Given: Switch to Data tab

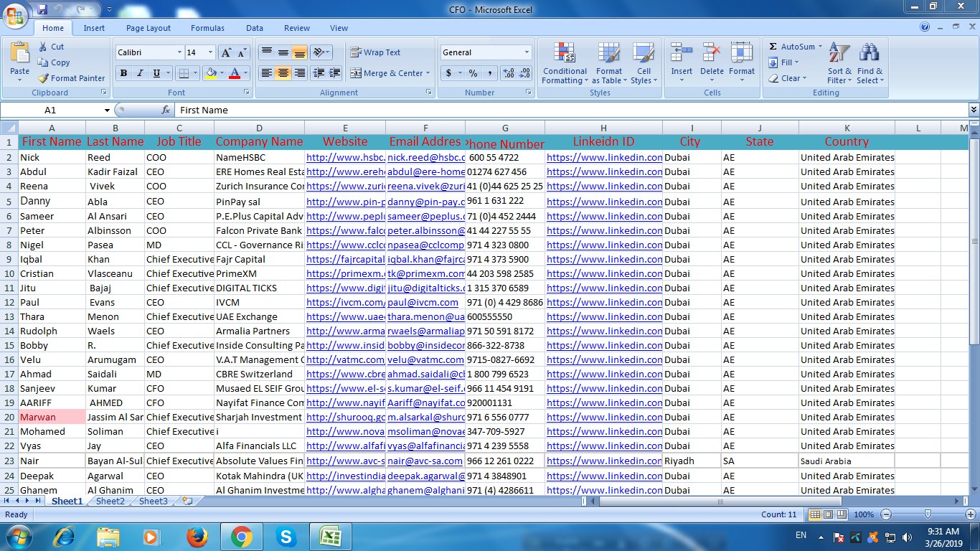Looking at the screenshot, I should (255, 28).
